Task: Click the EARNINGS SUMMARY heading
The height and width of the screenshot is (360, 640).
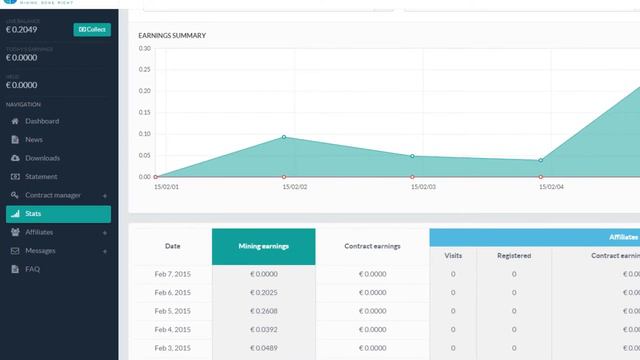Action: [x=172, y=36]
